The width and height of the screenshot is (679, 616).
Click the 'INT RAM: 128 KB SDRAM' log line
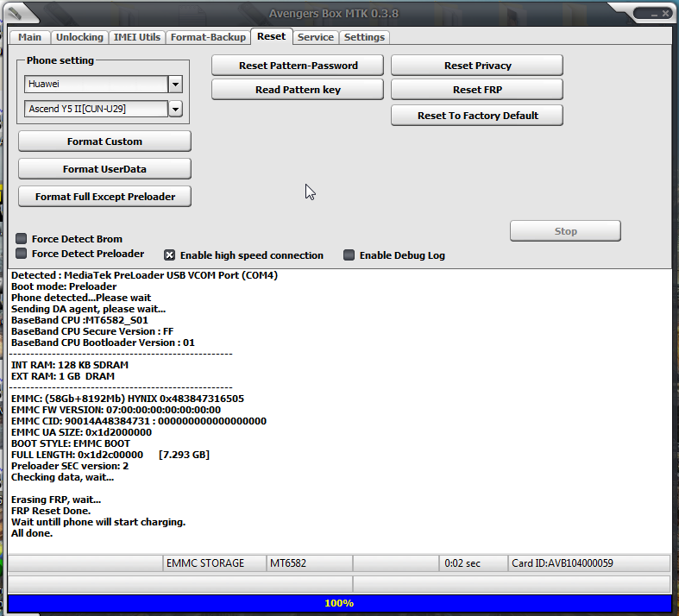point(69,365)
